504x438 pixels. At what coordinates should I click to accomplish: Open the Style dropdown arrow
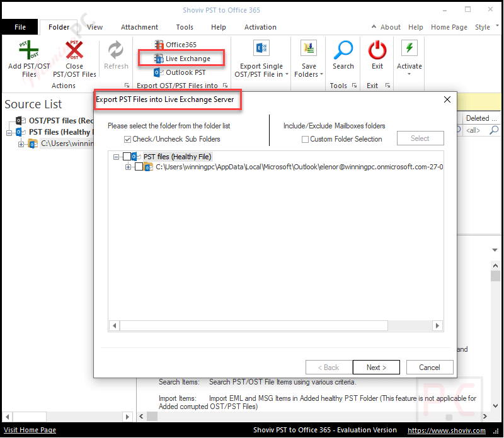(497, 25)
